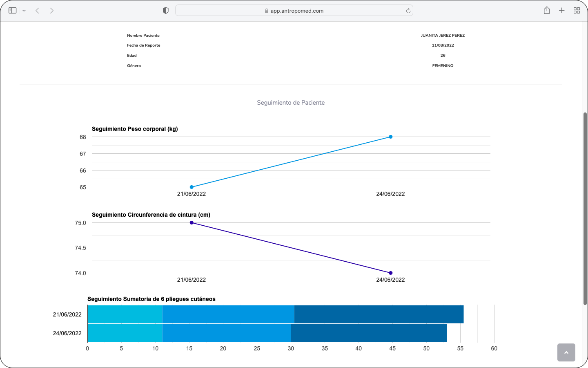Select the 21/06/2022 weight data point
Viewport: 588px width, 368px height.
tap(192, 187)
